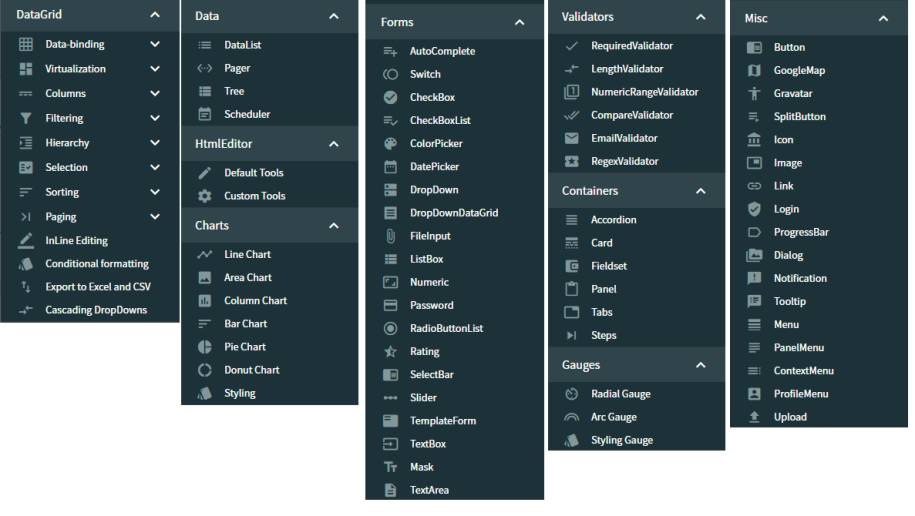Viewport: 915px width, 516px height.
Task: Open the Switch component item
Action: (x=455, y=74)
